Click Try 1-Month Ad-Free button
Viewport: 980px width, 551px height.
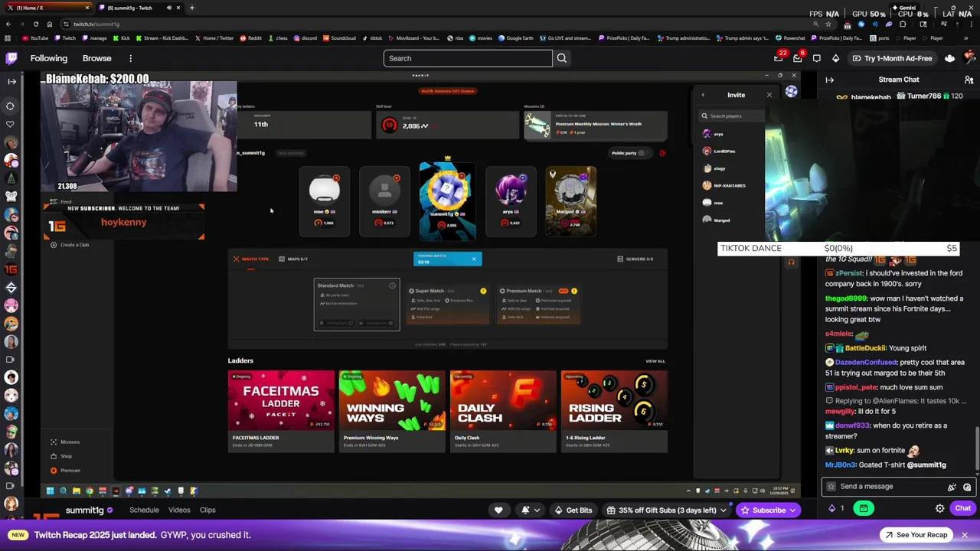(893, 58)
